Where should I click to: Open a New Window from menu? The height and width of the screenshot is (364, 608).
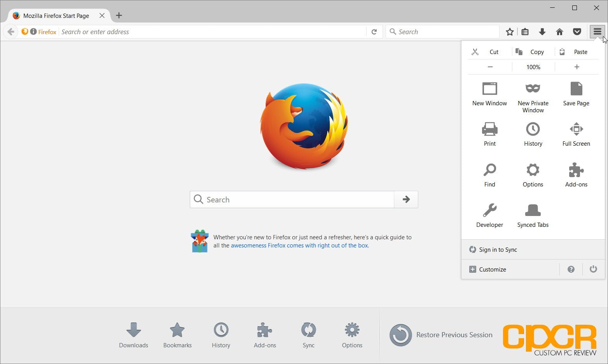[489, 94]
